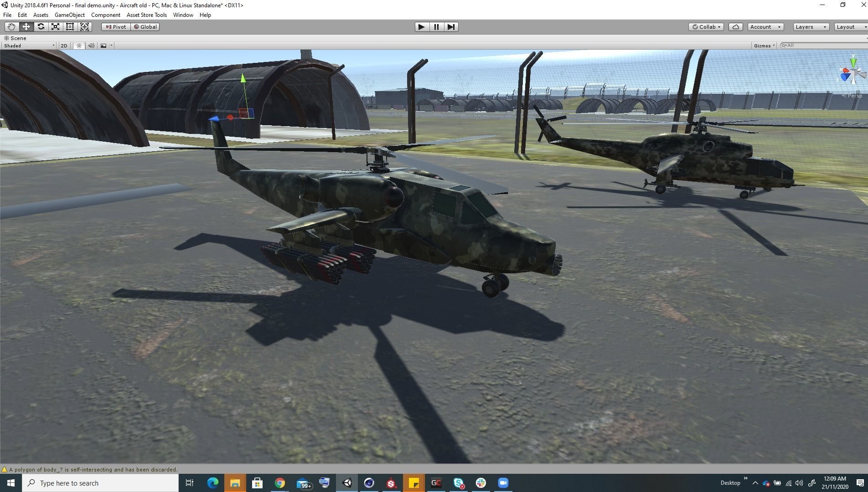This screenshot has width=868, height=492.
Task: Expand the scene effects dropdown arrow
Action: point(111,46)
